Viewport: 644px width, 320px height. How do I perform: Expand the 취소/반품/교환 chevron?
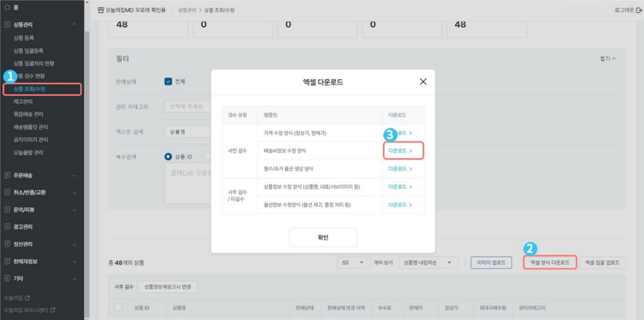pyautogui.click(x=74, y=192)
